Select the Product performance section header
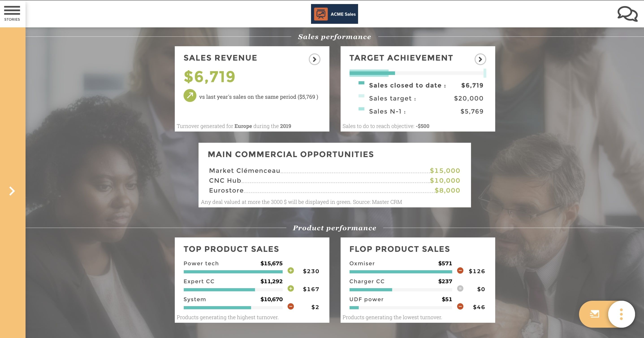This screenshot has height=338, width=644. click(x=335, y=228)
